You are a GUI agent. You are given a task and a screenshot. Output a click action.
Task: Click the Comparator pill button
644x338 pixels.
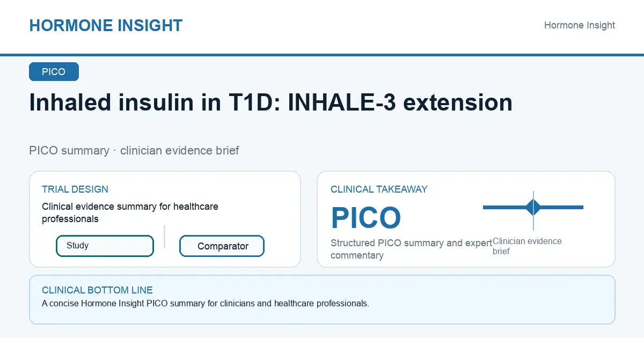[x=222, y=246]
